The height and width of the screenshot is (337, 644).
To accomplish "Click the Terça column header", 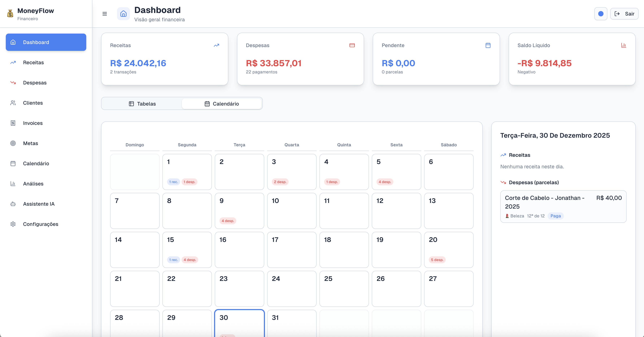I will pyautogui.click(x=239, y=145).
